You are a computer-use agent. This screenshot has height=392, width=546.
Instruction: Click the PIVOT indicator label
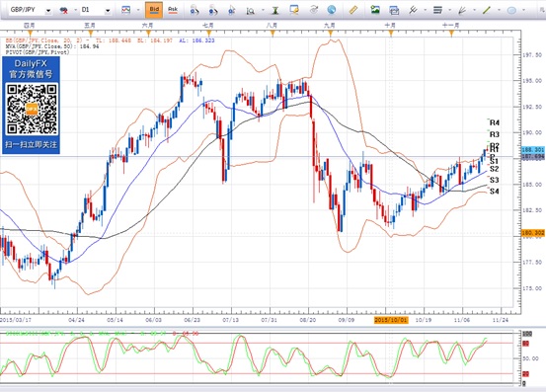(x=38, y=52)
